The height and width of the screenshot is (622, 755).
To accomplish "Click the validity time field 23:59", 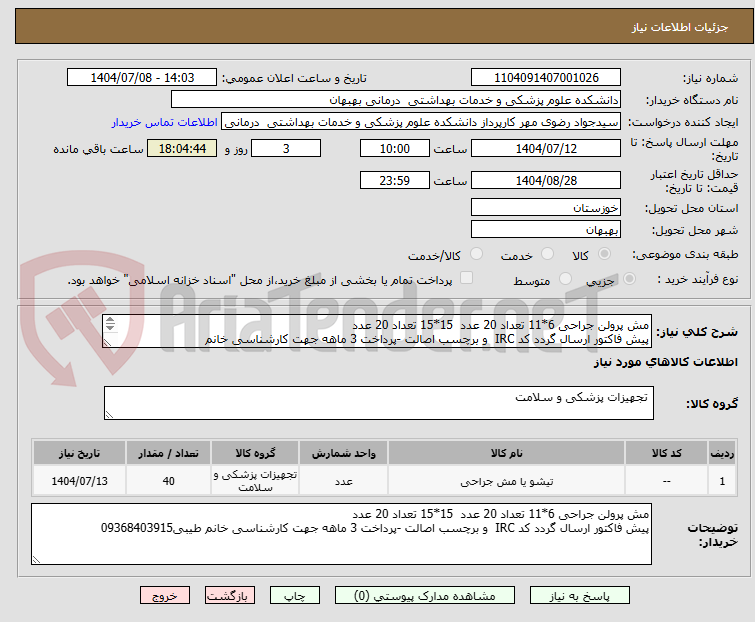I will coord(395,181).
